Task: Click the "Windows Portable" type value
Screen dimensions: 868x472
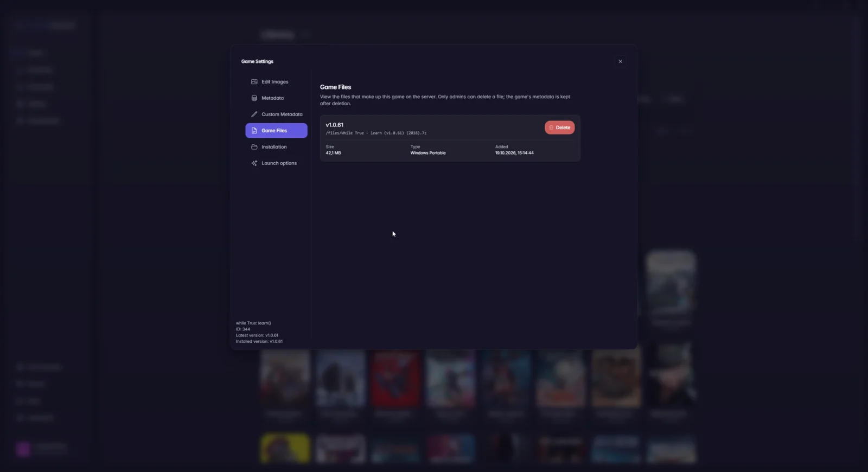Action: (428, 153)
